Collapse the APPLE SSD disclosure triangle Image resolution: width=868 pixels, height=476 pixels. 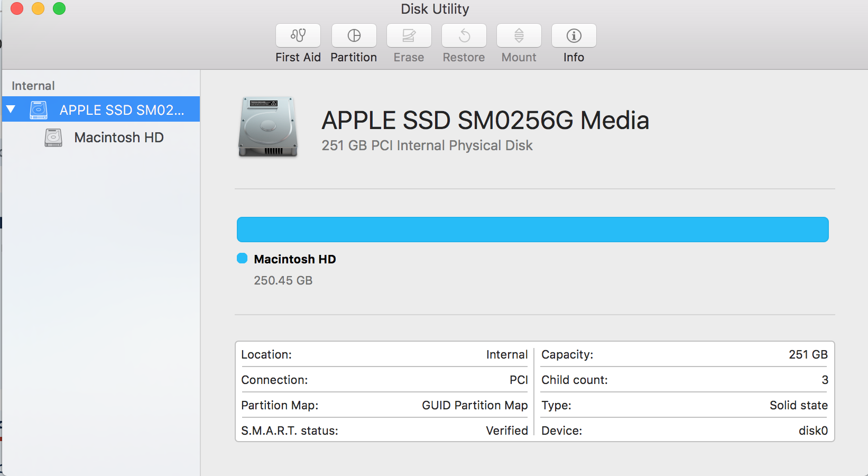pos(11,109)
